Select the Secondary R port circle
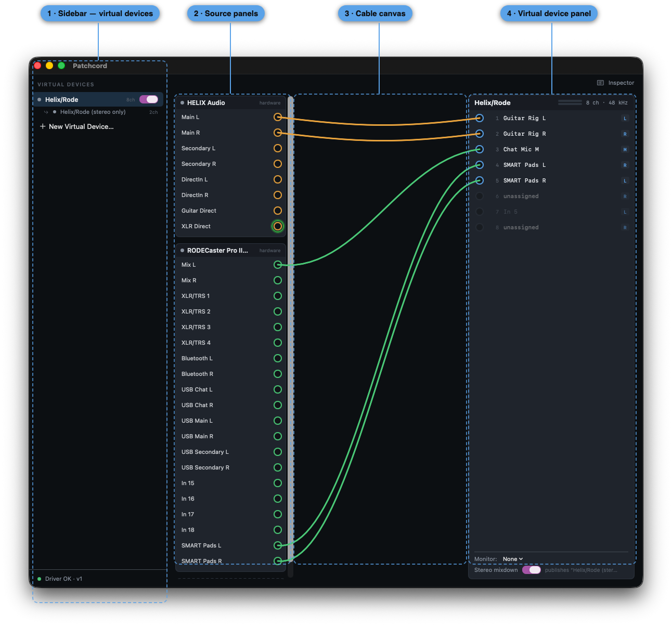Viewport: 672px width, 626px height. pyautogui.click(x=278, y=164)
